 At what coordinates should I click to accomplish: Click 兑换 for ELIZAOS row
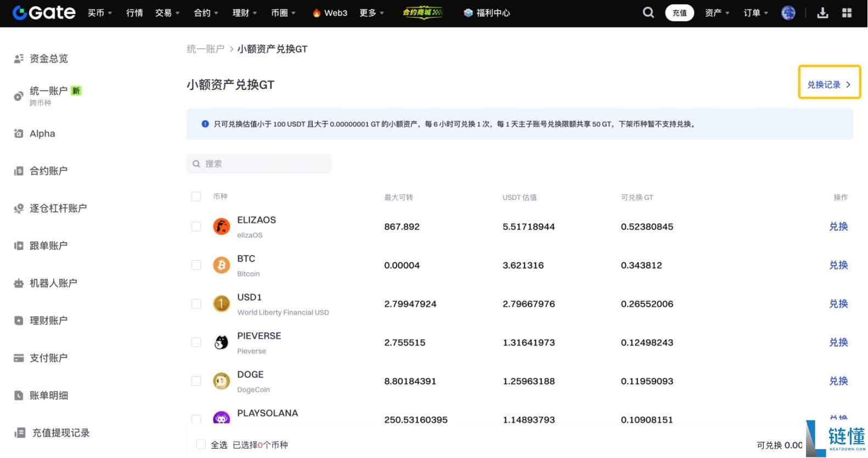(x=838, y=226)
